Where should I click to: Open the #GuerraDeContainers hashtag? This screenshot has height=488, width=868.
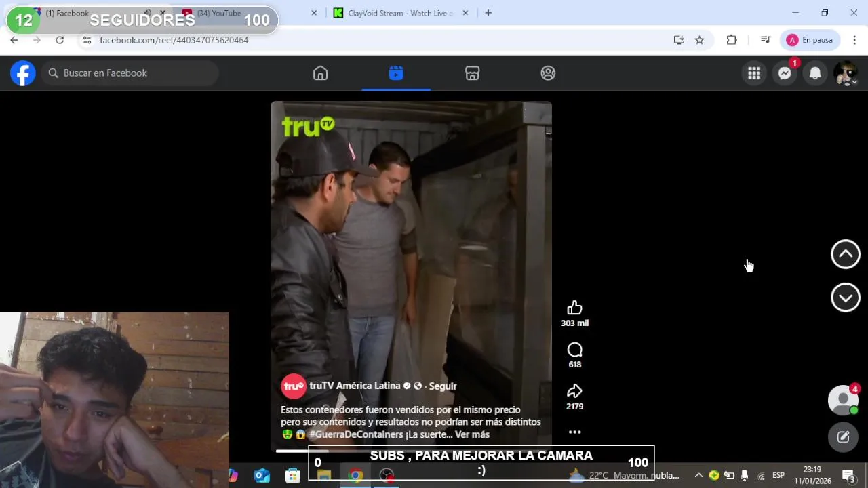[x=356, y=434]
